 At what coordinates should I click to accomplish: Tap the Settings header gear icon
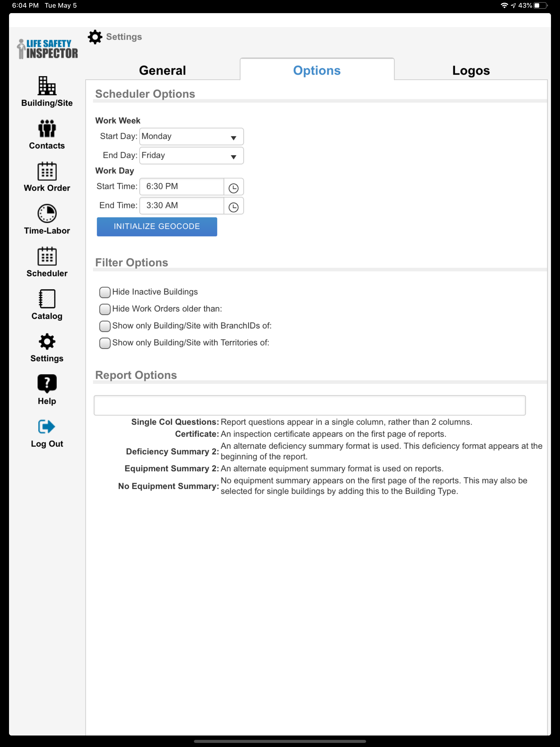(x=95, y=37)
